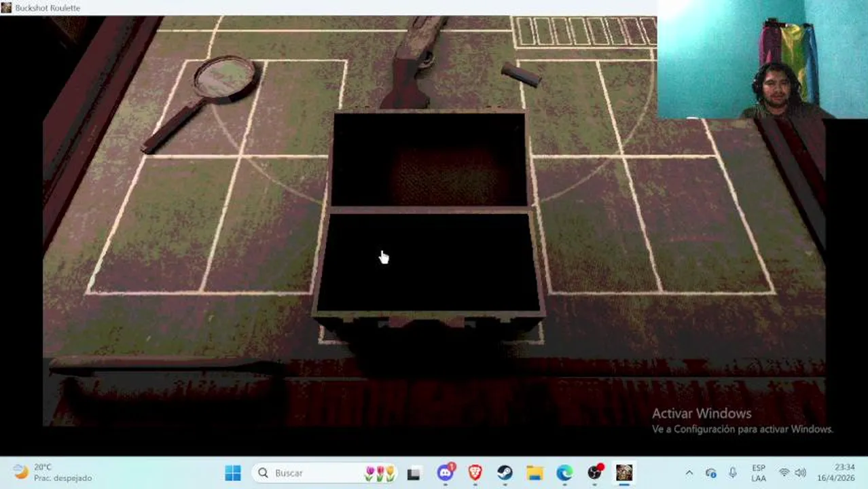Click the shotgun shell on the table

(521, 75)
